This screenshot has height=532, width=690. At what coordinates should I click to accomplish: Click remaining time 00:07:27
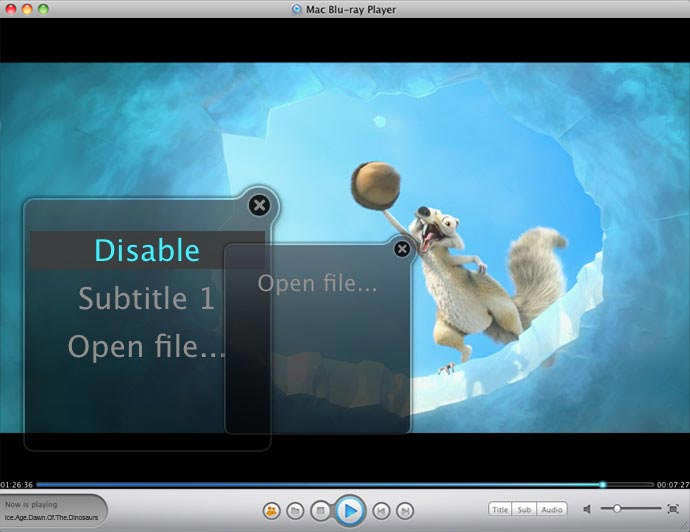coord(673,484)
